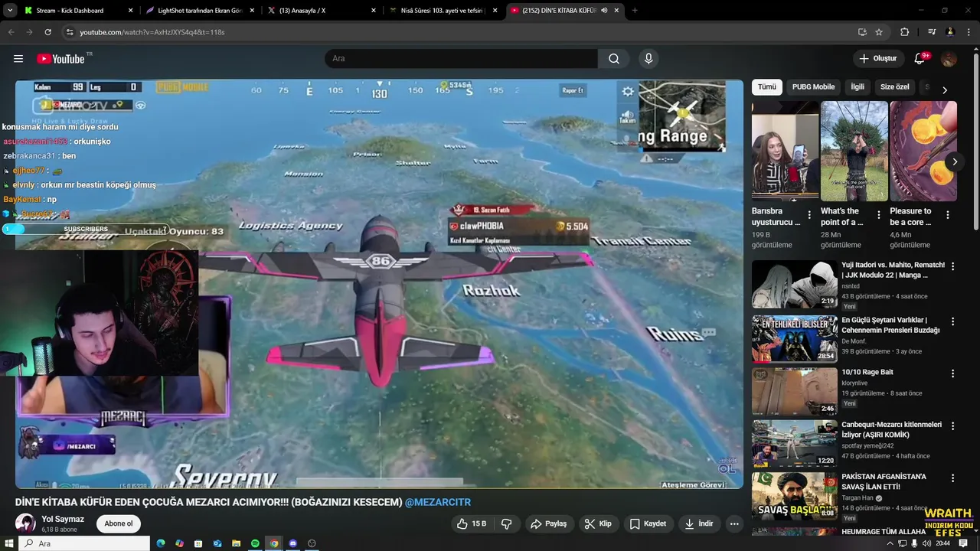Image resolution: width=980 pixels, height=551 pixels.
Task: Open the Yuji Itadori vs. Mahito thumbnail
Action: 794,285
